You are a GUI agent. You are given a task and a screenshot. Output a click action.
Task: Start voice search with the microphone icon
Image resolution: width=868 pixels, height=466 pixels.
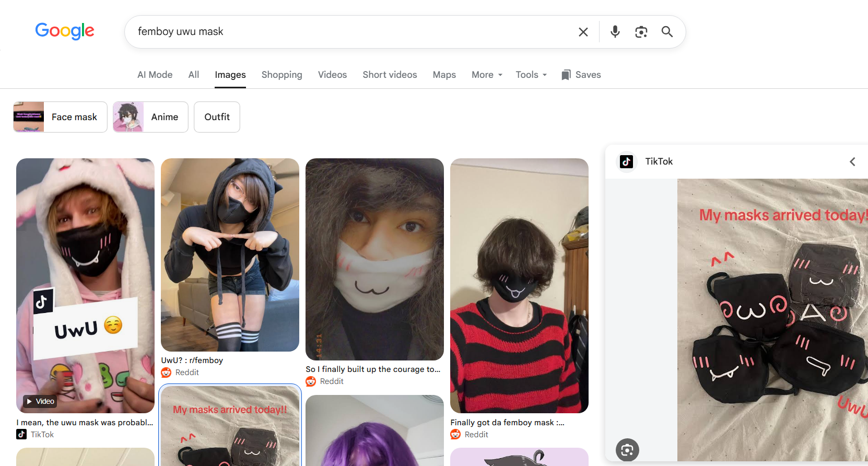(x=615, y=32)
